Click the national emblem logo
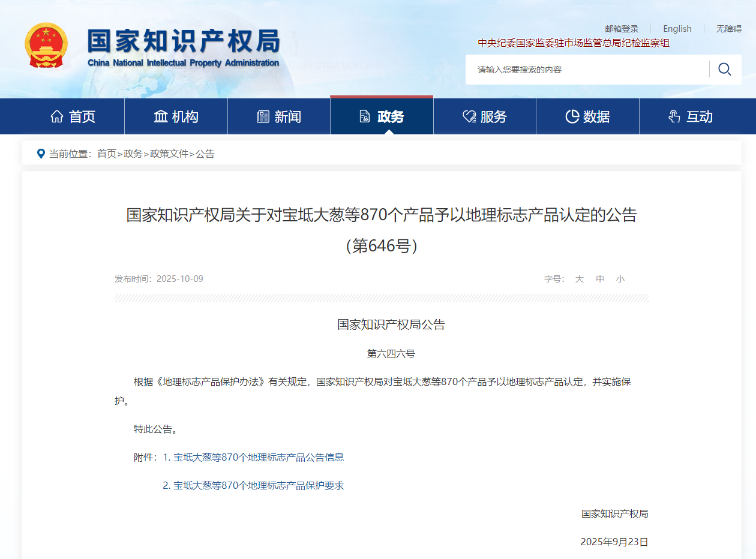The image size is (756, 559). [47, 47]
